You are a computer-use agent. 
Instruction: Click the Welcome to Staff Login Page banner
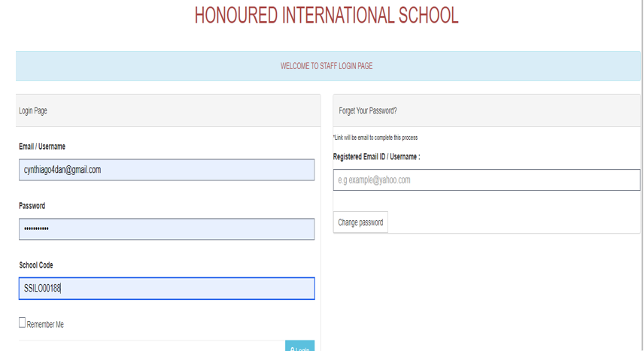[x=327, y=66]
